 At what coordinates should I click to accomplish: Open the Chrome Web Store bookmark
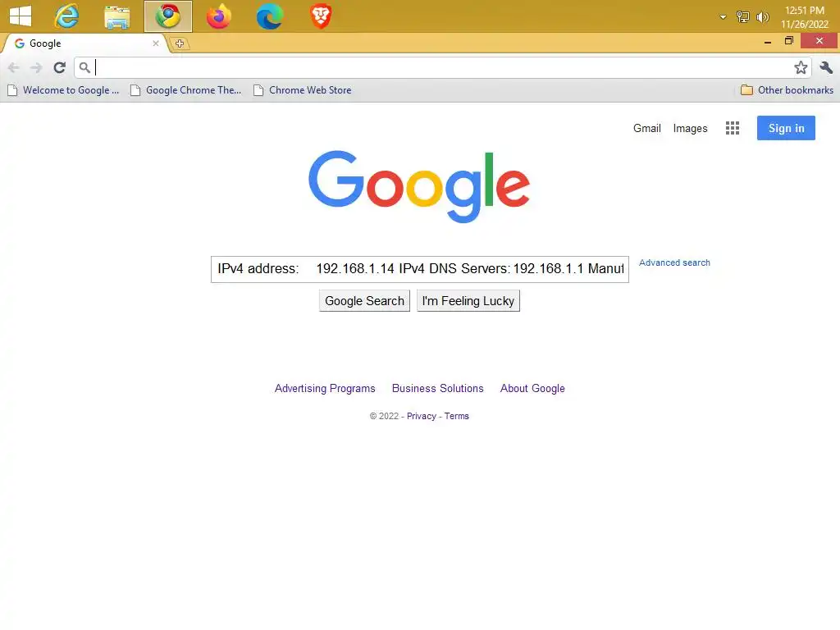click(x=302, y=90)
